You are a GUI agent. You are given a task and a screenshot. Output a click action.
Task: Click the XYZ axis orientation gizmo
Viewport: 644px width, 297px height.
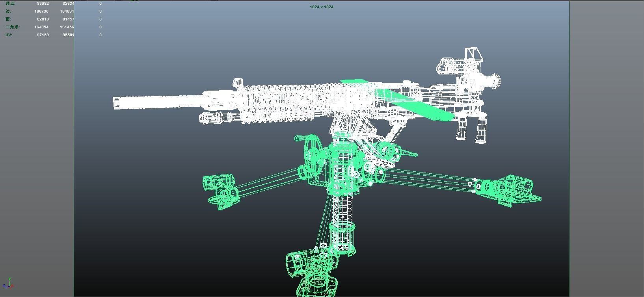point(8,282)
